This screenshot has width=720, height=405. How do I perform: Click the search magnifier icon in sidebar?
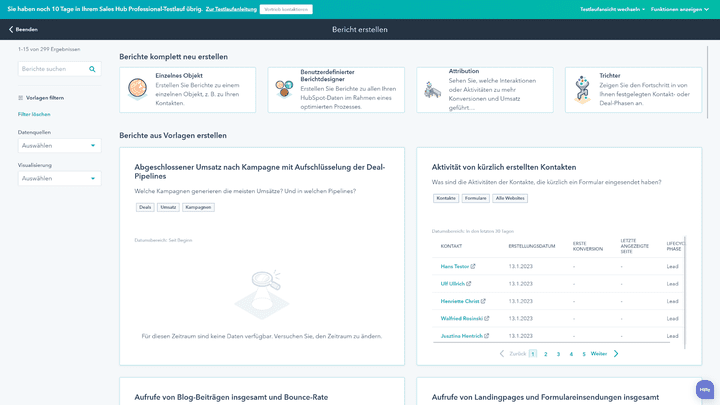pos(92,69)
